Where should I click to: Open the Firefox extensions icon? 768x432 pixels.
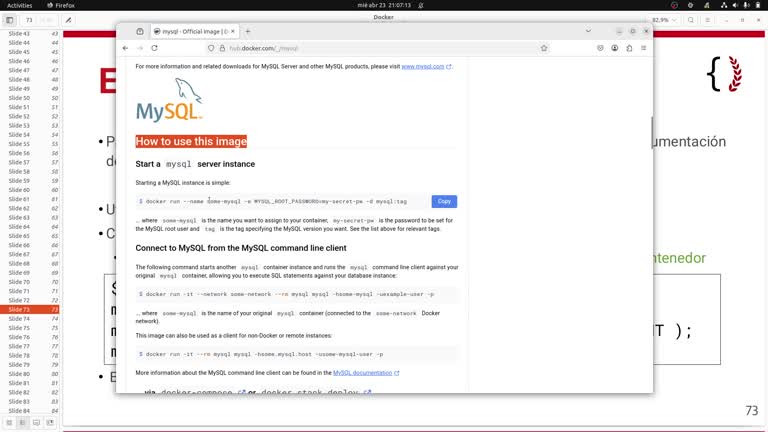[629, 48]
